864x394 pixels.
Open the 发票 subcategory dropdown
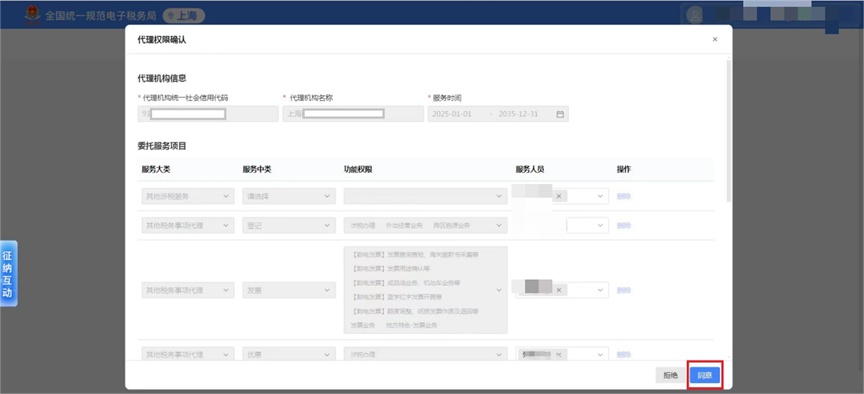(x=289, y=290)
